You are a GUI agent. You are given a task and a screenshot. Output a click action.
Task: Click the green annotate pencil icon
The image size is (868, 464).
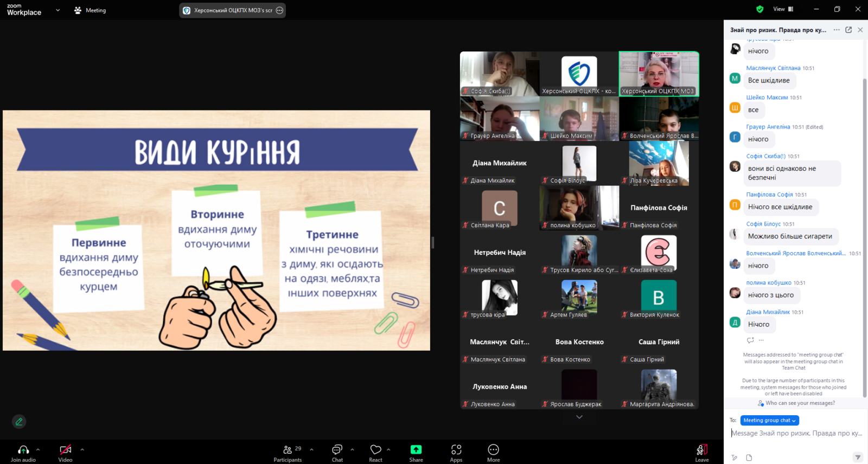(19, 421)
